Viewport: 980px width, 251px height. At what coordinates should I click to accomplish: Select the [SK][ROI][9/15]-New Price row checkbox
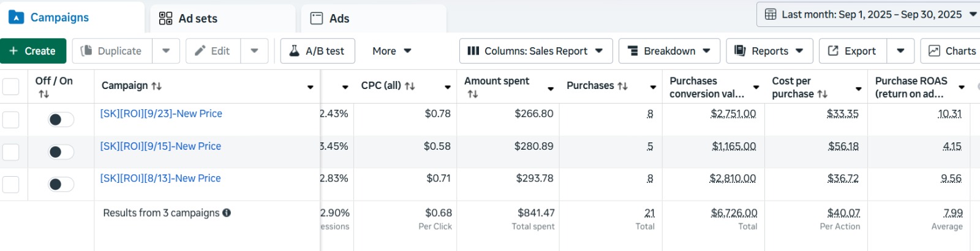click(11, 152)
